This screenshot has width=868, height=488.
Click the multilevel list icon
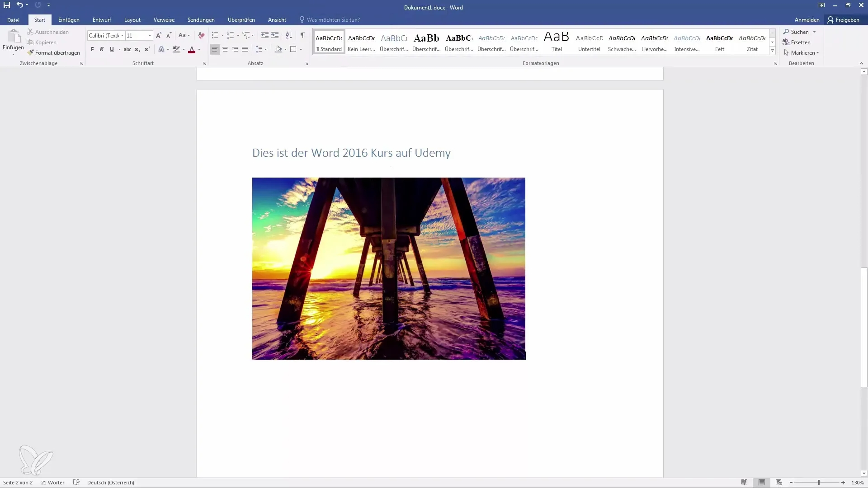(x=246, y=35)
